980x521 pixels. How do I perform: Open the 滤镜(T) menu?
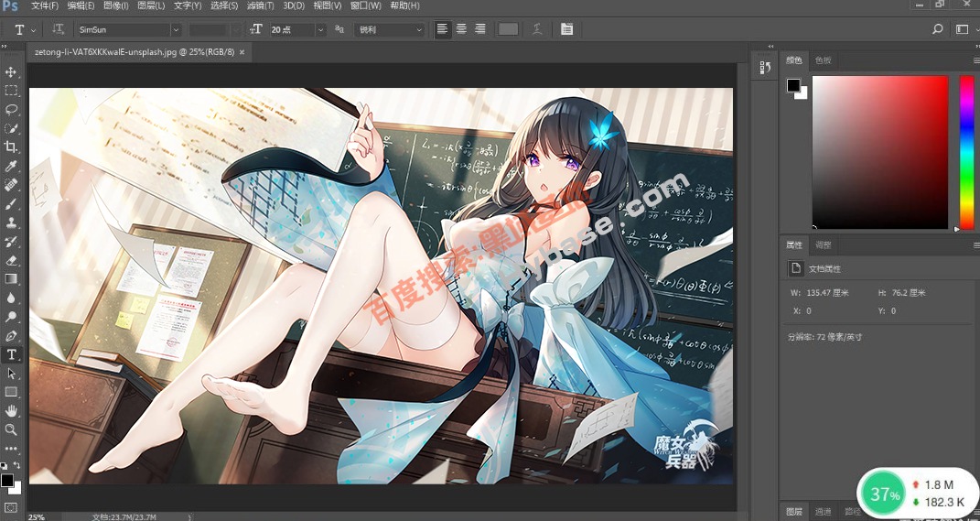[x=260, y=5]
